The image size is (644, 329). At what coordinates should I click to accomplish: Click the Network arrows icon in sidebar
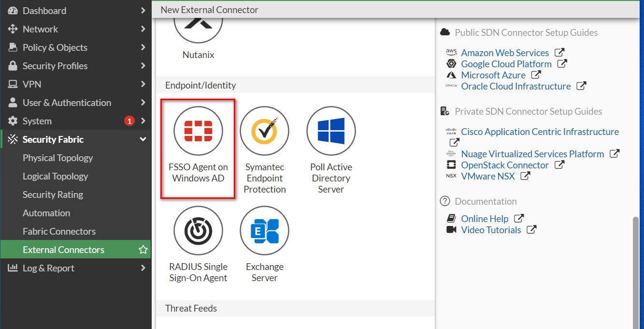click(13, 29)
